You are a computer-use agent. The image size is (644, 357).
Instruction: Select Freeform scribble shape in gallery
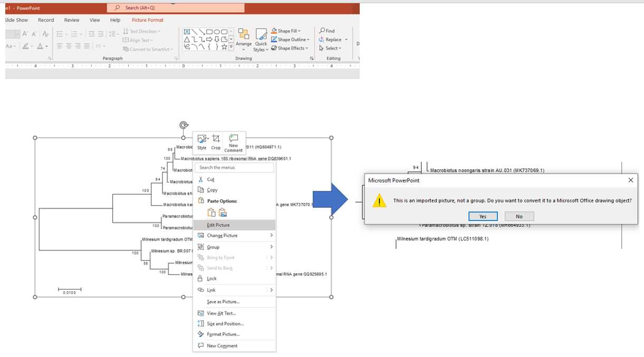tap(187, 47)
